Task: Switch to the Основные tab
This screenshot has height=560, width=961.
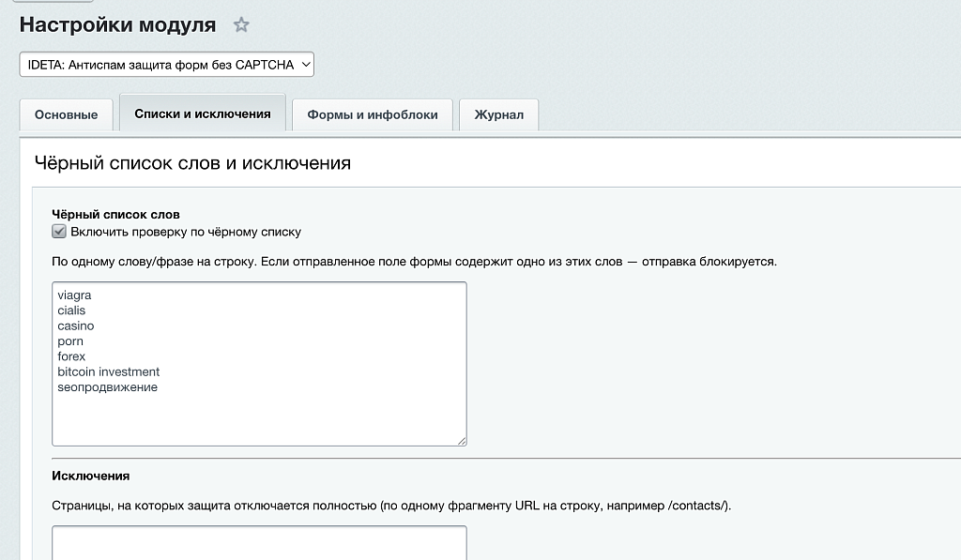Action: coord(67,114)
